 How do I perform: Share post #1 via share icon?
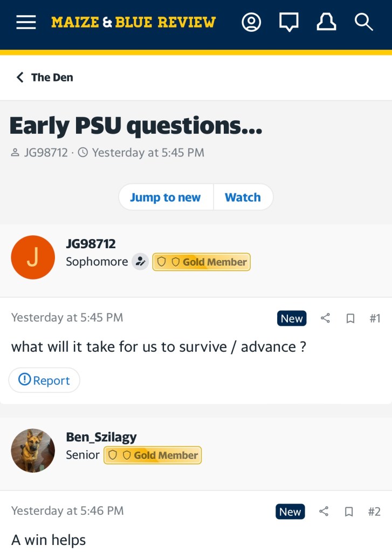325,318
